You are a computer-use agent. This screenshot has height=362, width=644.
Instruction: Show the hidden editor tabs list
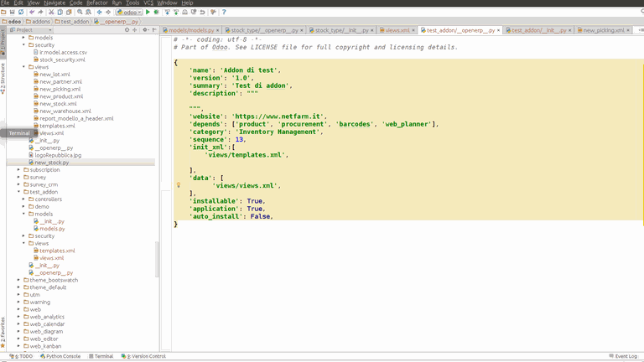pos(640,30)
